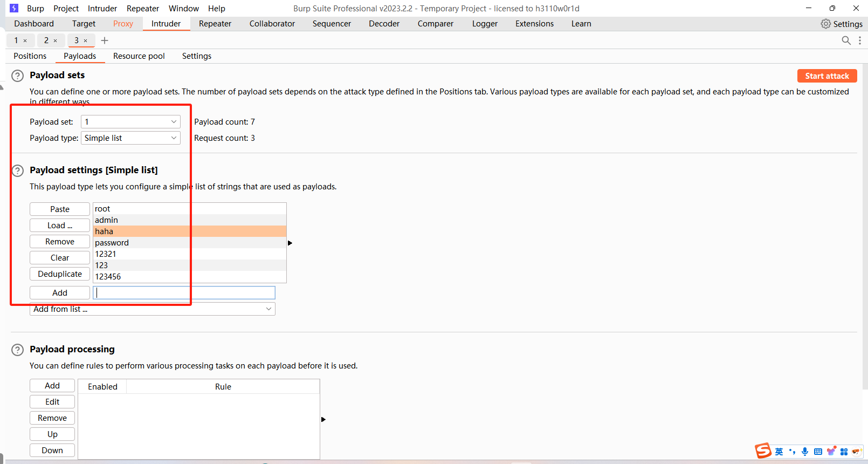Open Sogou toolbox grid icon

[x=844, y=452]
